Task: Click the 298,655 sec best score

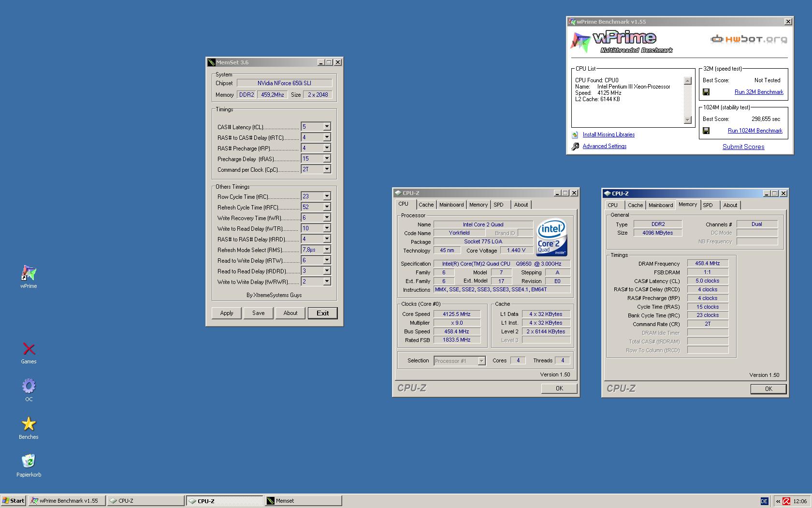Action: [766, 119]
